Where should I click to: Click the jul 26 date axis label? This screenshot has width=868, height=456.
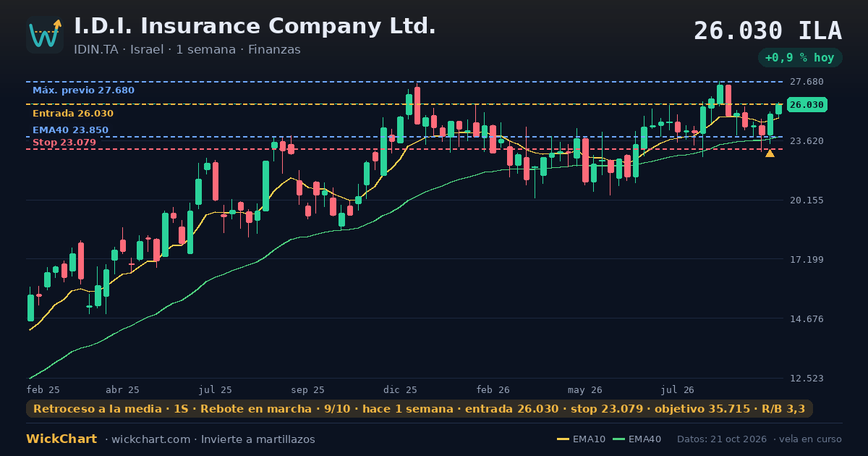(x=678, y=389)
